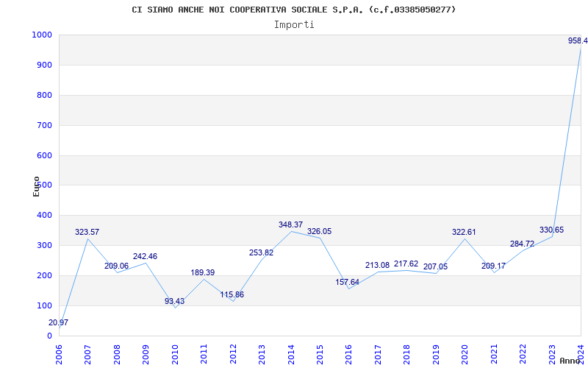Click y-axis value 1000
This screenshot has height=368, width=588.
click(x=42, y=35)
